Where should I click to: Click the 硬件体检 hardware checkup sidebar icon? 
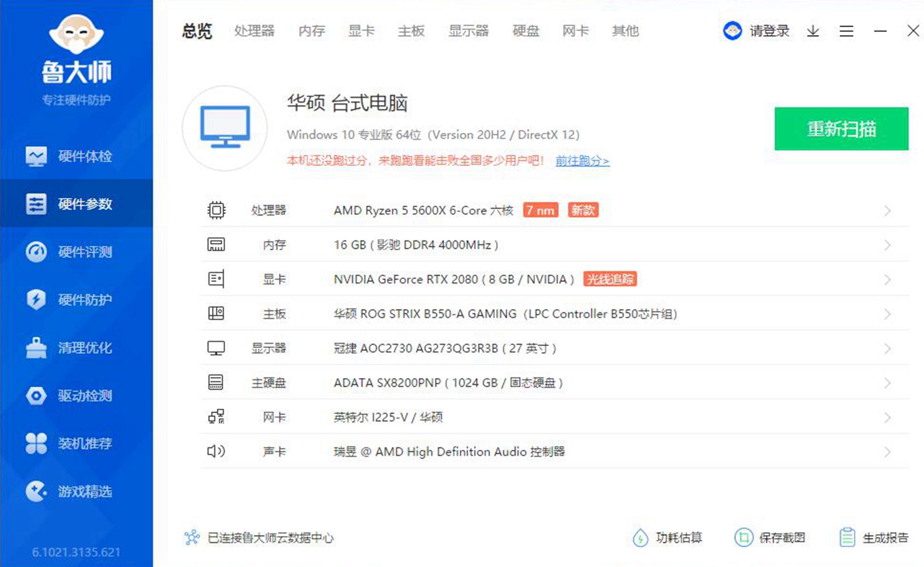36,156
